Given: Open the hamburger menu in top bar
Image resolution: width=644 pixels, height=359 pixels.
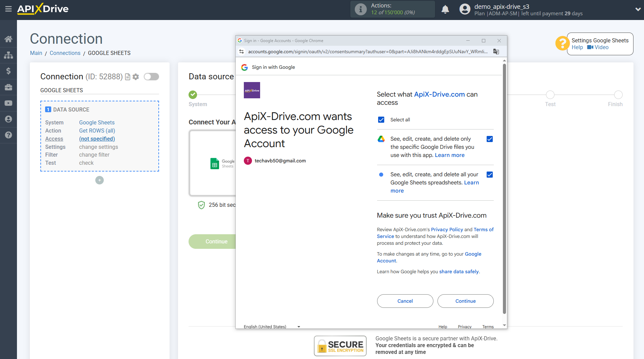Looking at the screenshot, I should [x=8, y=9].
